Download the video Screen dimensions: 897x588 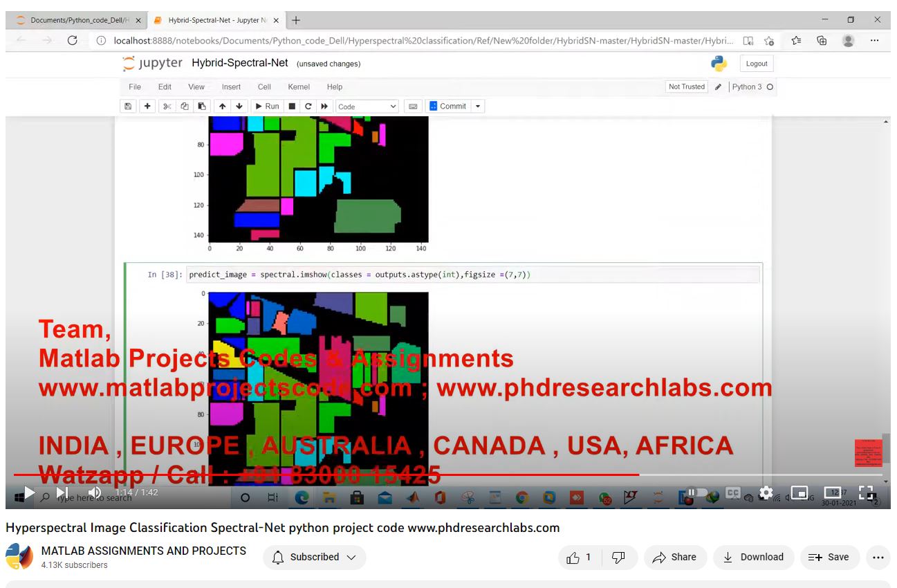(753, 558)
